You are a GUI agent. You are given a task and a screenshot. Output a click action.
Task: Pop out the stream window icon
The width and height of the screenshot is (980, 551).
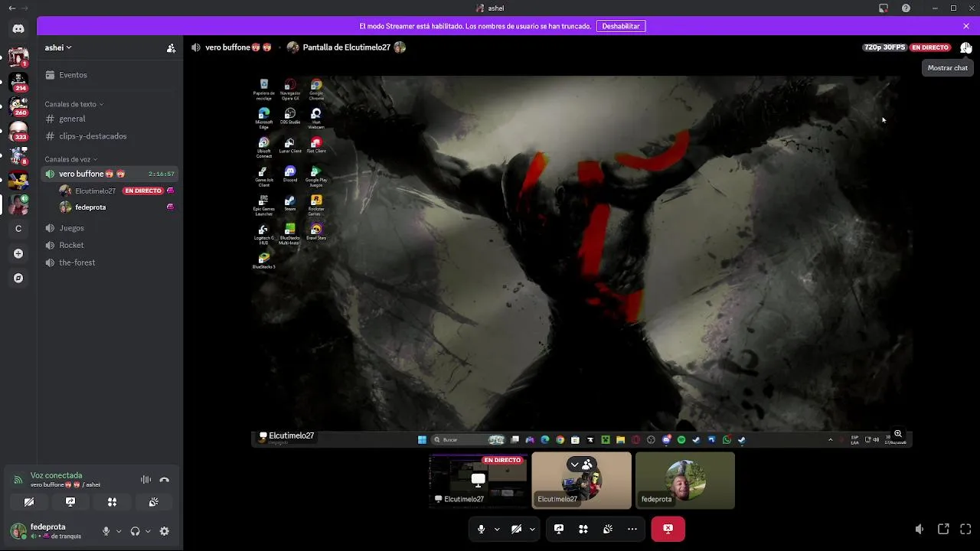click(x=943, y=529)
